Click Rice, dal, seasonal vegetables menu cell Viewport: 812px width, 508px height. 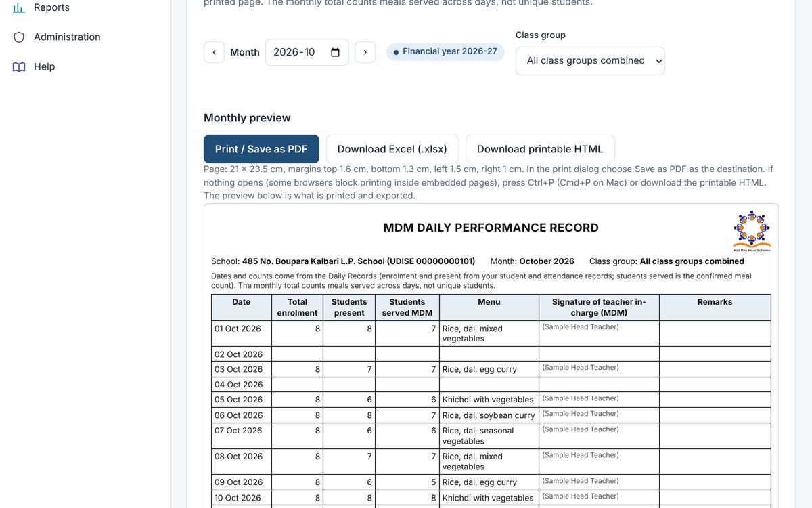point(489,436)
